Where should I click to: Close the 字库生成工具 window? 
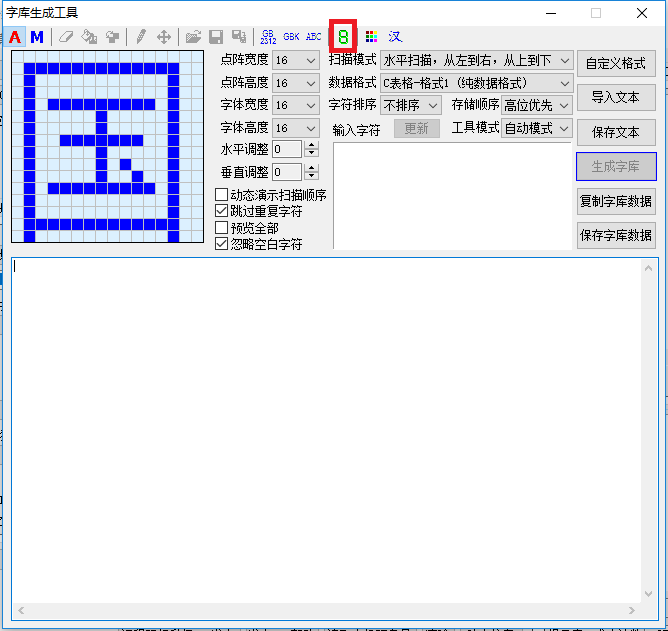point(642,13)
